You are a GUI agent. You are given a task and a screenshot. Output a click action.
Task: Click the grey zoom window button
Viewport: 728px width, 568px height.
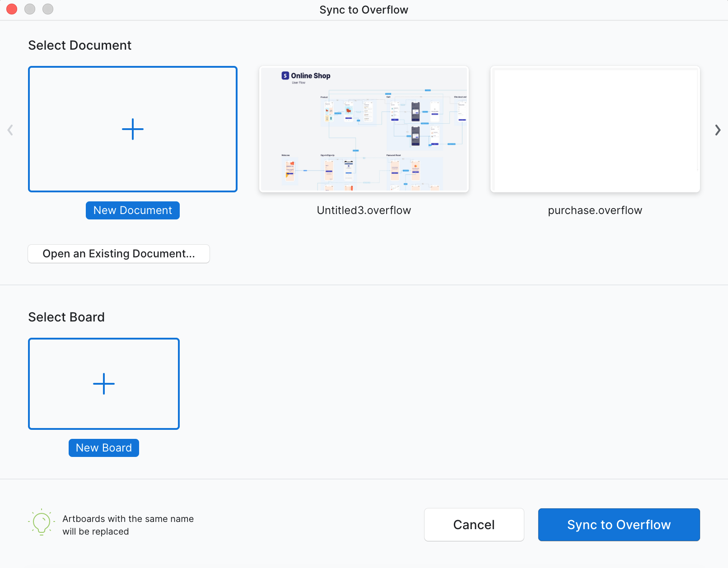click(x=48, y=9)
